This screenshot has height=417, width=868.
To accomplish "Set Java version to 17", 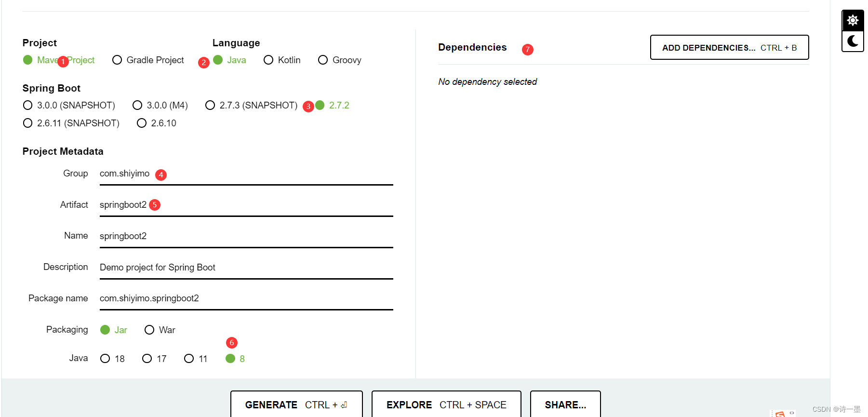I will (154, 359).
